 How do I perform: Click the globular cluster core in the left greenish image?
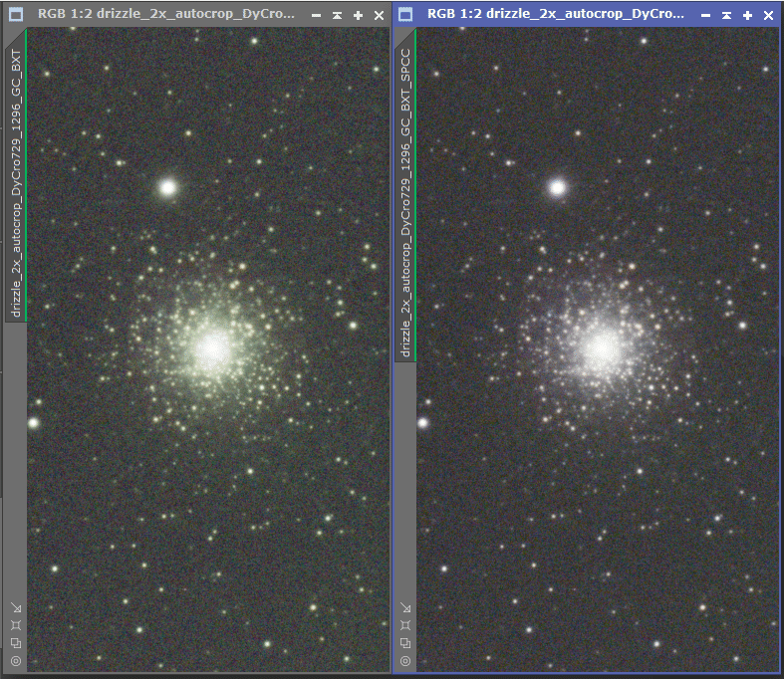coord(212,348)
